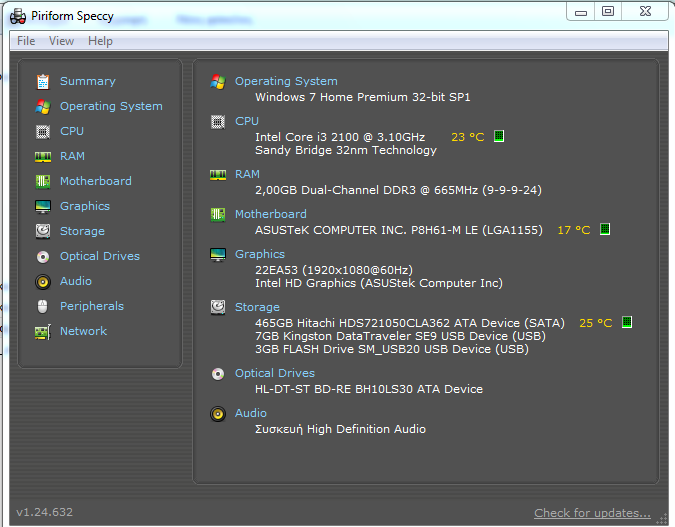Screen dimensions: 675x527
Task: Select CPU in the sidebar
Action: pyautogui.click(x=72, y=131)
